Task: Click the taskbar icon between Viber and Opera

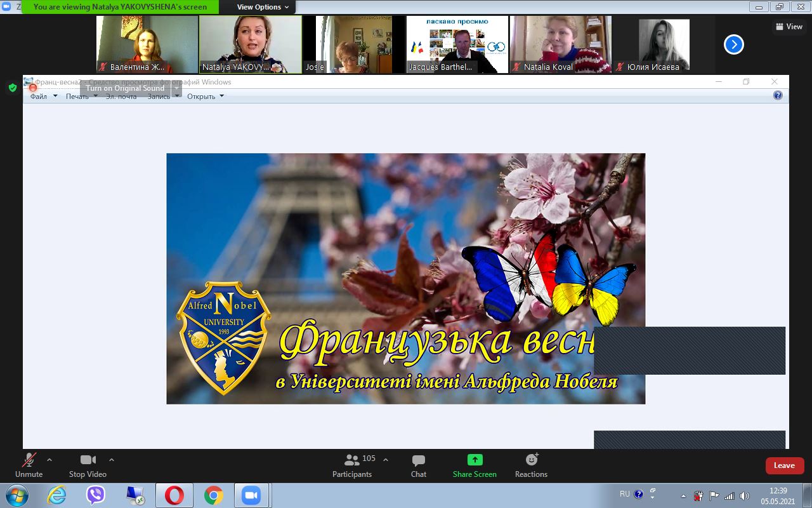Action: point(135,495)
